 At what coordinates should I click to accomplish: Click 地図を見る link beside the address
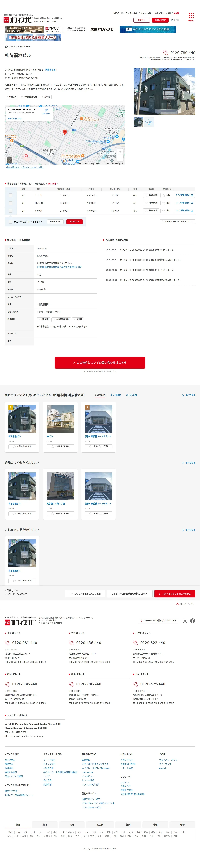[50, 70]
